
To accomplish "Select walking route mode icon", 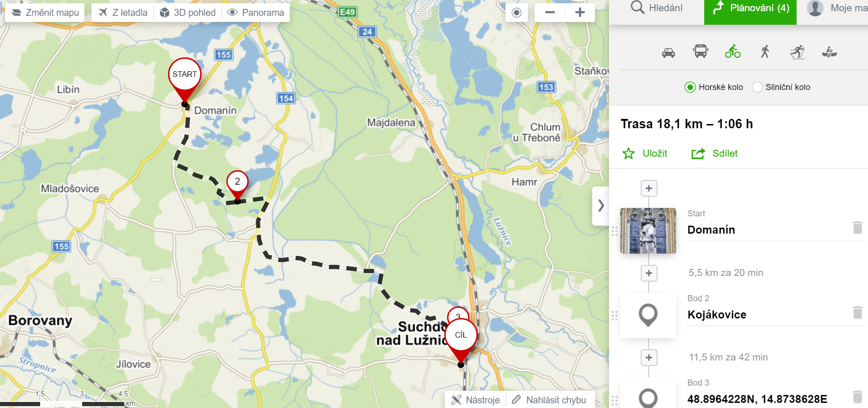I will (765, 51).
